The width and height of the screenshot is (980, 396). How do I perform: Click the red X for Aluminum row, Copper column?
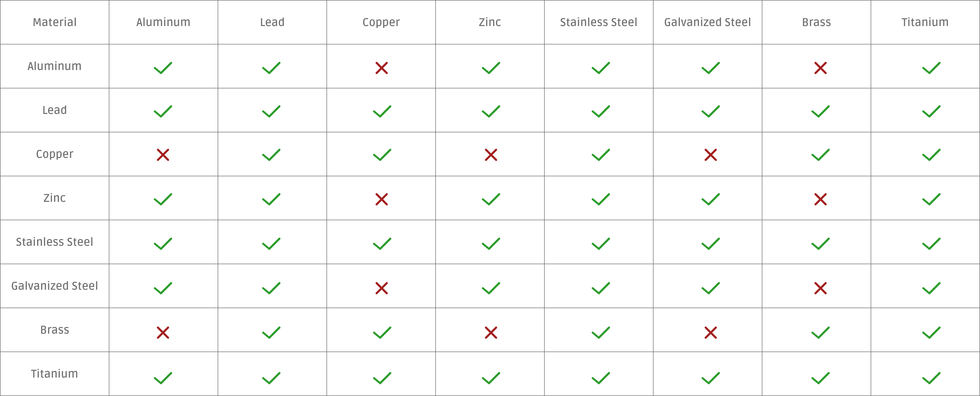(381, 68)
